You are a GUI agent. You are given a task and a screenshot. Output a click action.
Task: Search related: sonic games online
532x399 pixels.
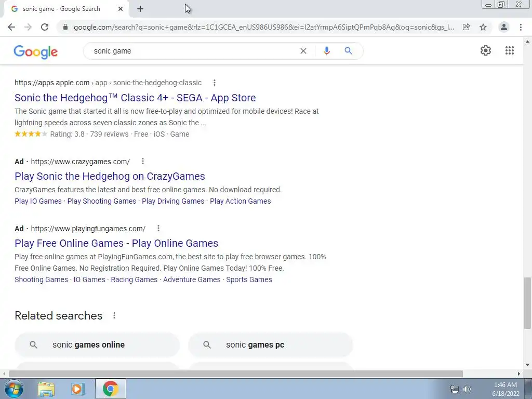coord(97,345)
